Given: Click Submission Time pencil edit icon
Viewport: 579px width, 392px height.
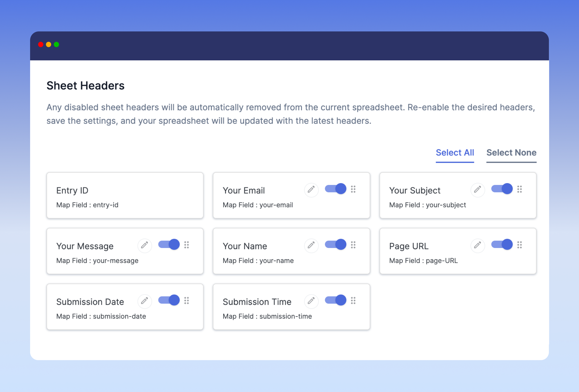Looking at the screenshot, I should 311,301.
